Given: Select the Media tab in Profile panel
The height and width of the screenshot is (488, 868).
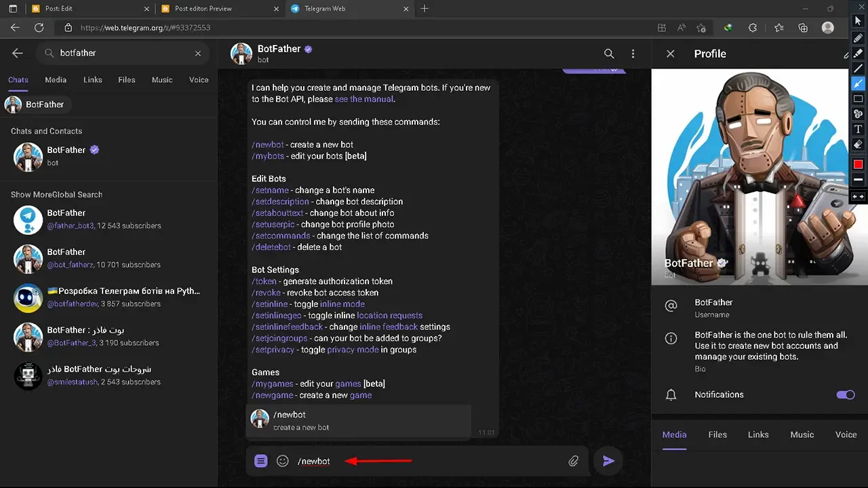Looking at the screenshot, I should coord(675,434).
